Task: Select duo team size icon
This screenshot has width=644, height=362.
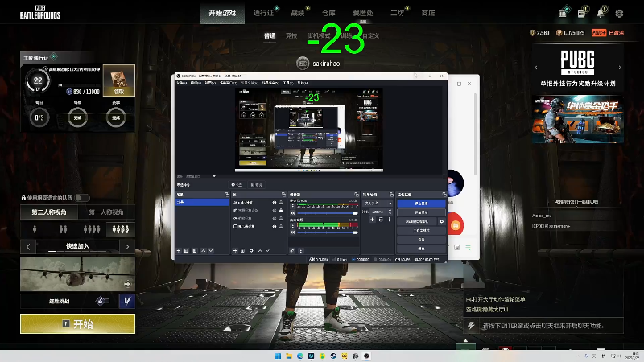Action: pos(63,229)
